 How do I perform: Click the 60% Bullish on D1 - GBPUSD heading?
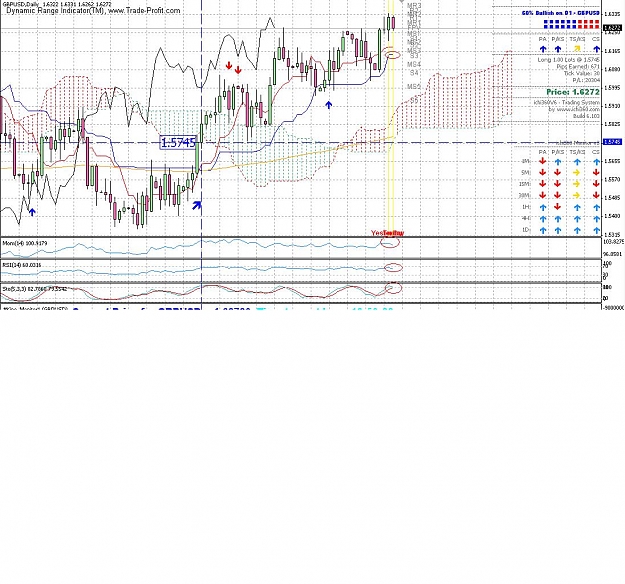point(560,13)
